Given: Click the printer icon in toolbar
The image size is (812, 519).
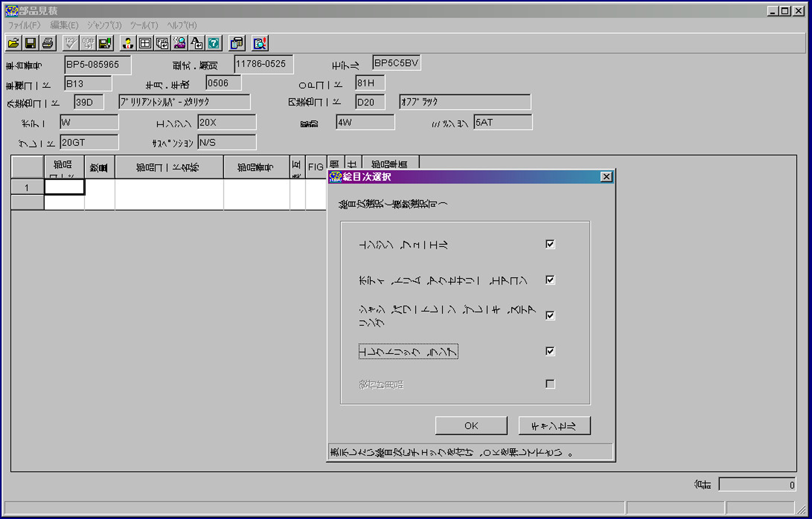Looking at the screenshot, I should [48, 44].
